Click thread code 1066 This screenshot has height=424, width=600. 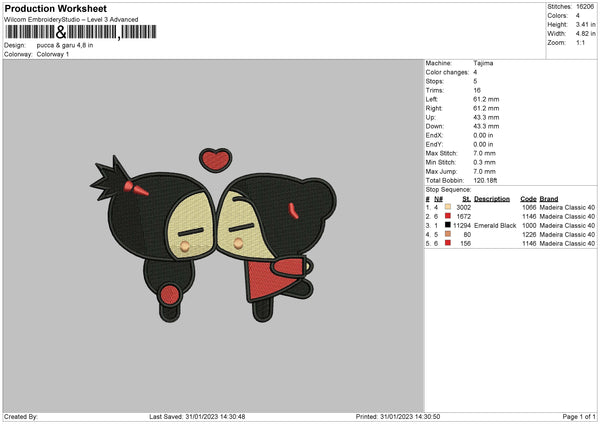click(529, 207)
